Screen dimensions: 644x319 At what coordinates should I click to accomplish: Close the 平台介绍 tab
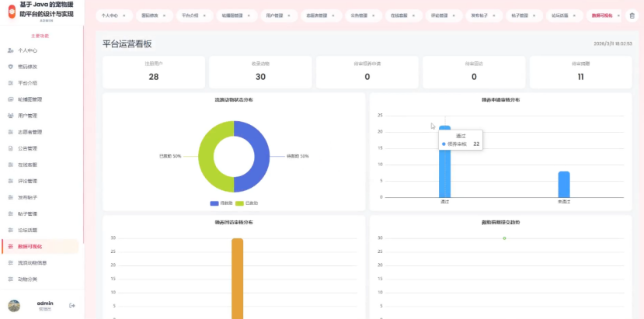coord(204,16)
